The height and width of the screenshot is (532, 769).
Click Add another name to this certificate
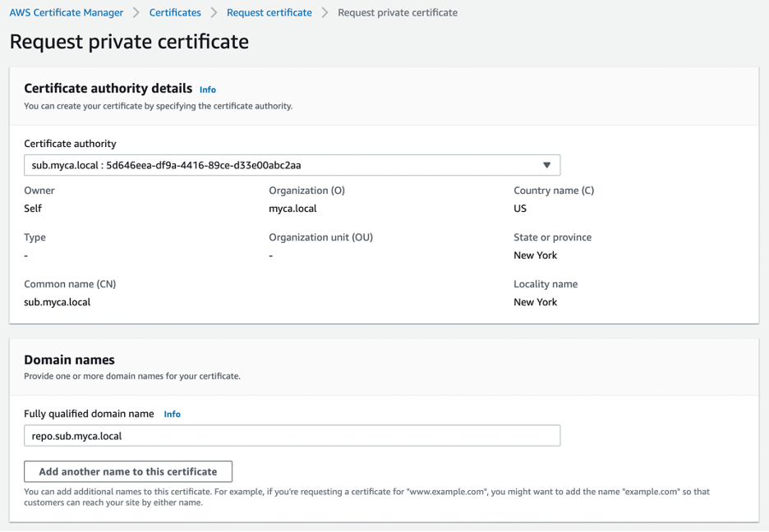tap(127, 471)
